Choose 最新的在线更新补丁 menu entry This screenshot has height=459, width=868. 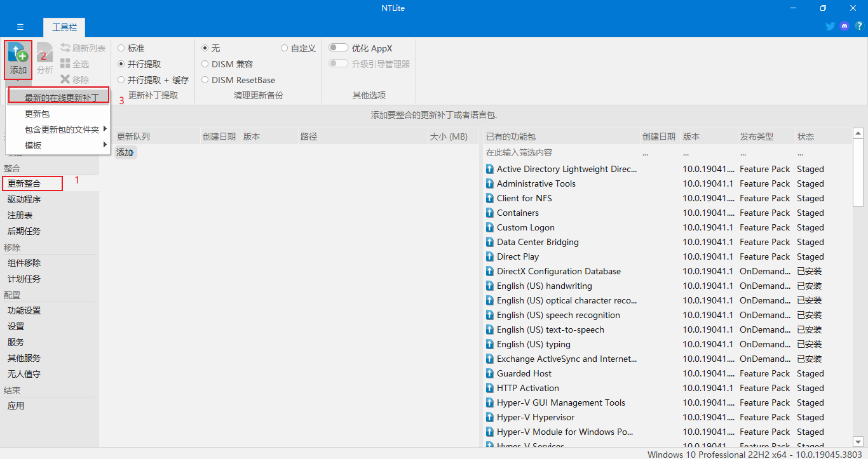click(x=59, y=98)
